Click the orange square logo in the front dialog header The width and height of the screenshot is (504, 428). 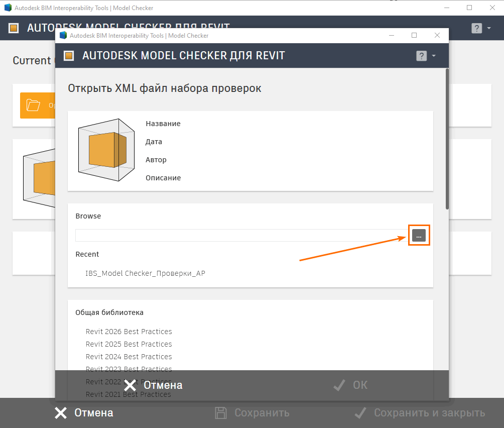click(69, 56)
